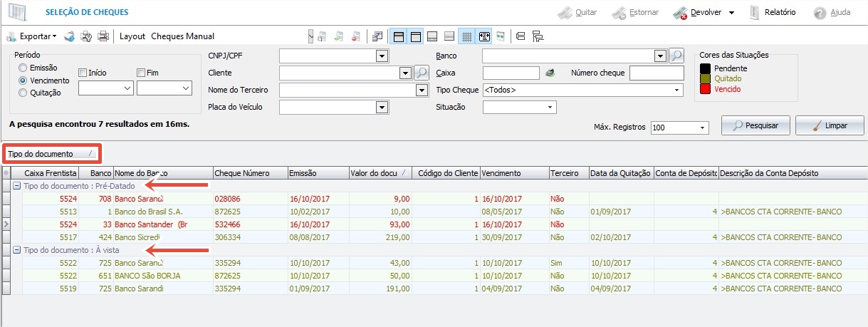Open the Situação dropdown
The width and height of the screenshot is (868, 327).
550,107
